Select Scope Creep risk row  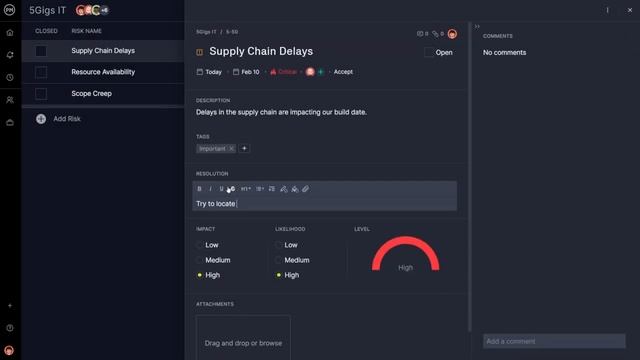click(x=103, y=94)
